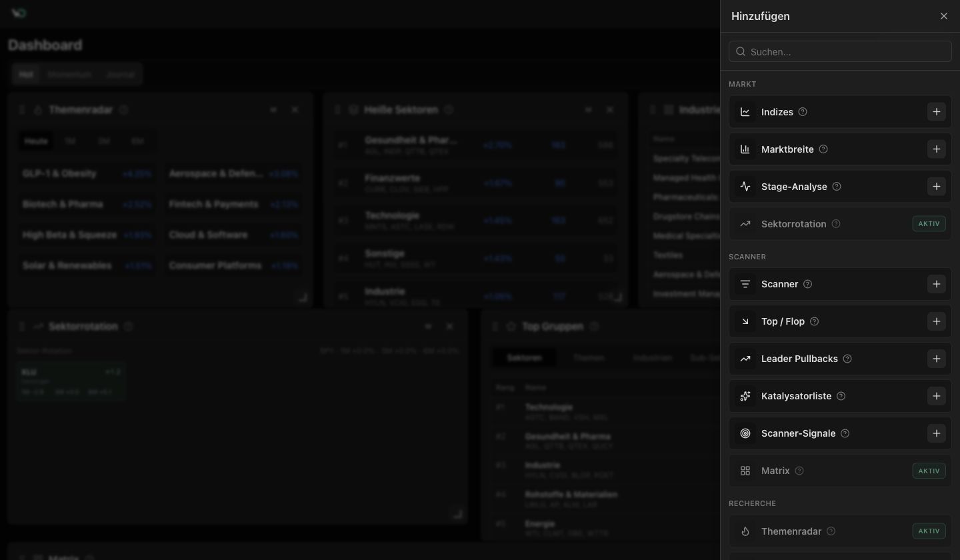
Task: Click the Stage-Analyse pulse icon
Action: 745,187
